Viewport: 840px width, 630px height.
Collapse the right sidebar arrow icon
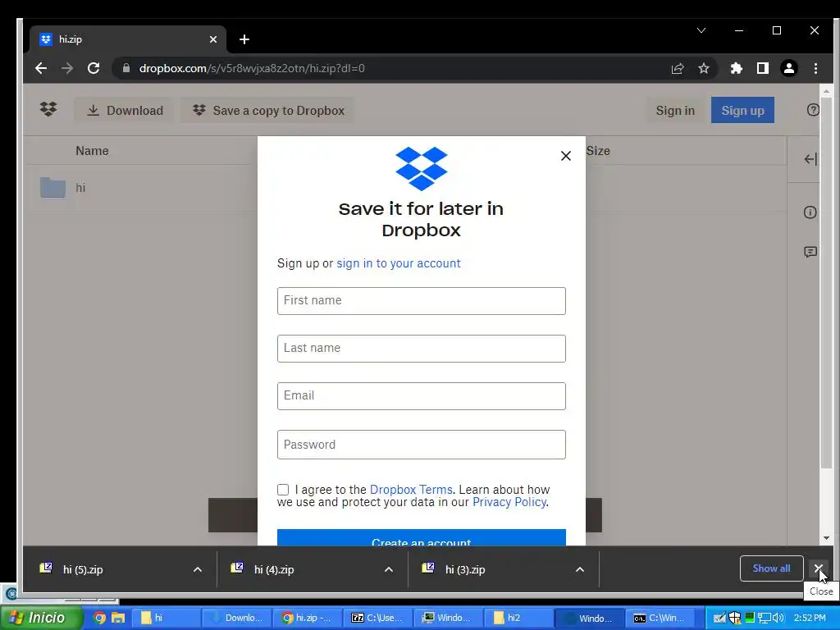pos(810,159)
